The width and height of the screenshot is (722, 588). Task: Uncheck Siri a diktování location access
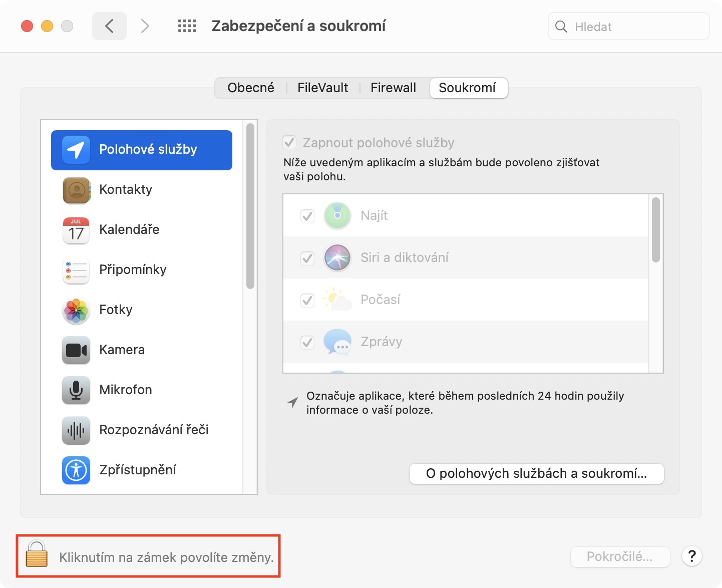point(307,258)
